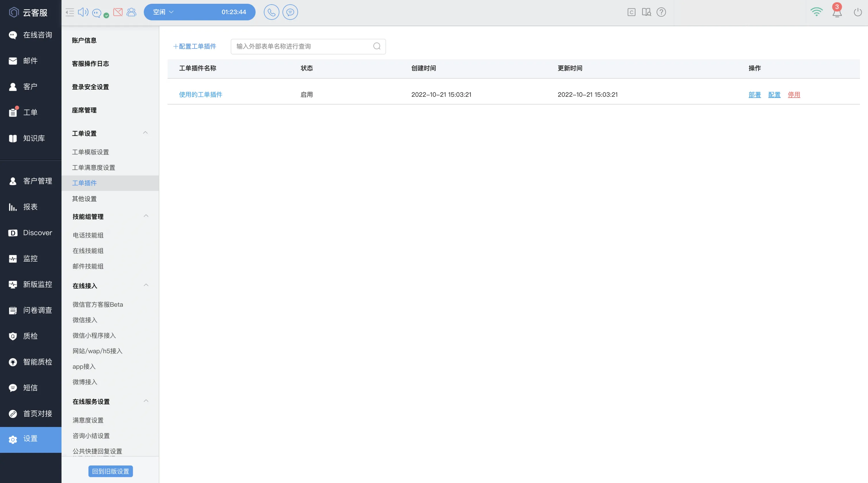868x483 pixels.
Task: Open 客户管理 in left navigation
Action: pyautogui.click(x=31, y=181)
